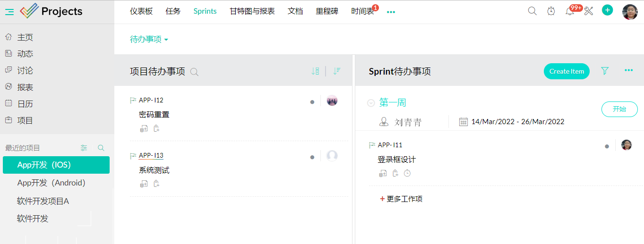The height and width of the screenshot is (244, 644).
Task: Click the status dot on APP-I12
Action: [312, 102]
